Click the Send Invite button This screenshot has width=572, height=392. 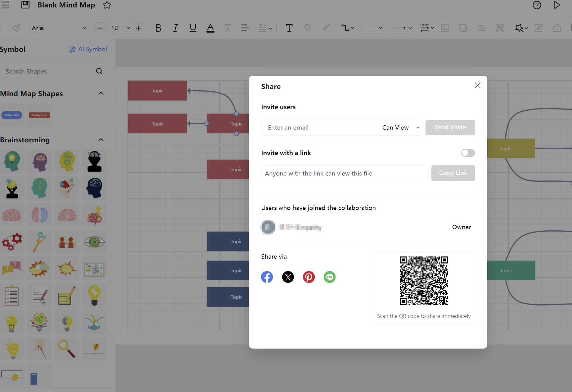(450, 127)
